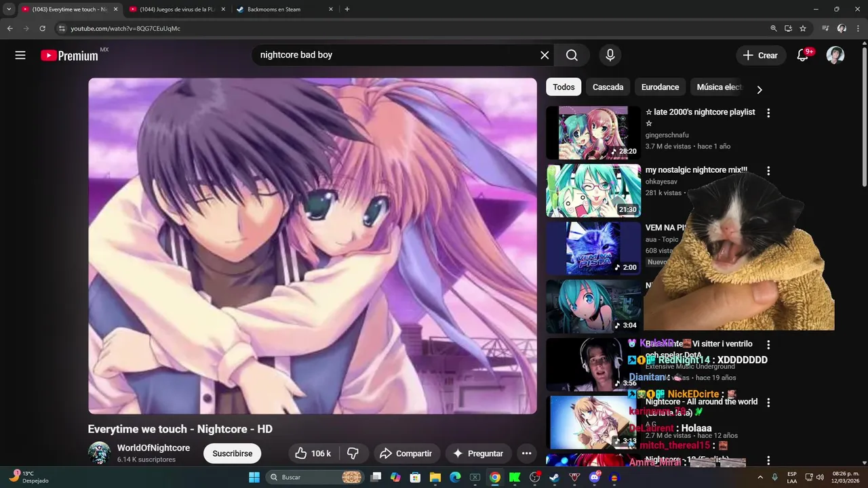Click the main video player
The height and width of the screenshot is (488, 868).
click(x=313, y=246)
